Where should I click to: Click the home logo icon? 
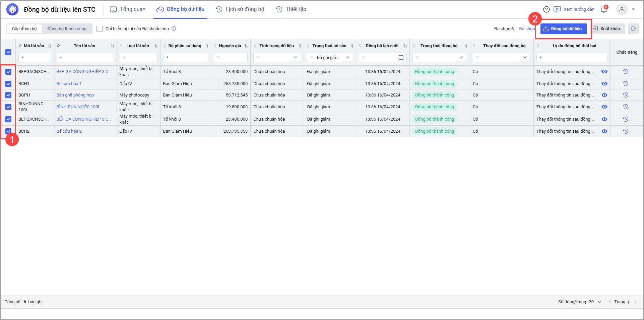point(12,9)
